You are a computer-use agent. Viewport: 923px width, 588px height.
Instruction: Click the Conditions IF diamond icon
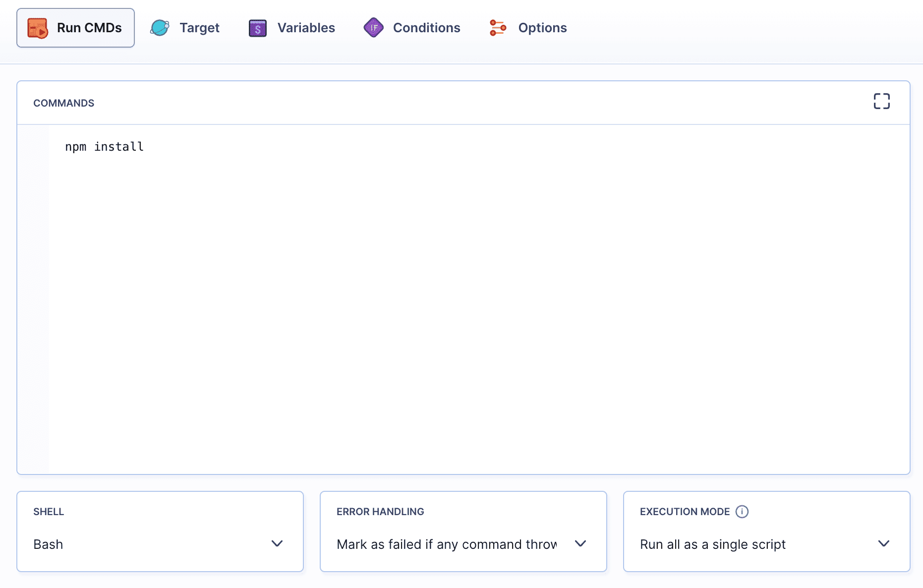(x=374, y=28)
